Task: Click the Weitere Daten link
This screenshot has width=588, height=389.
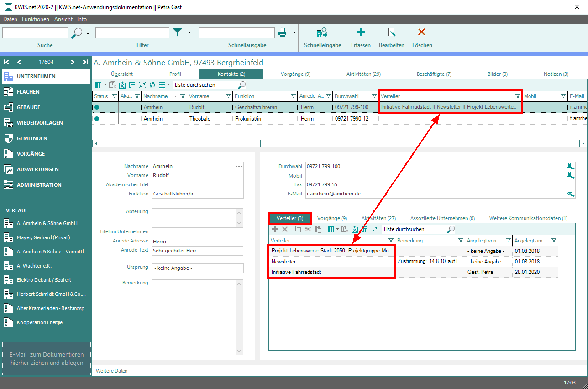Action: (112, 371)
